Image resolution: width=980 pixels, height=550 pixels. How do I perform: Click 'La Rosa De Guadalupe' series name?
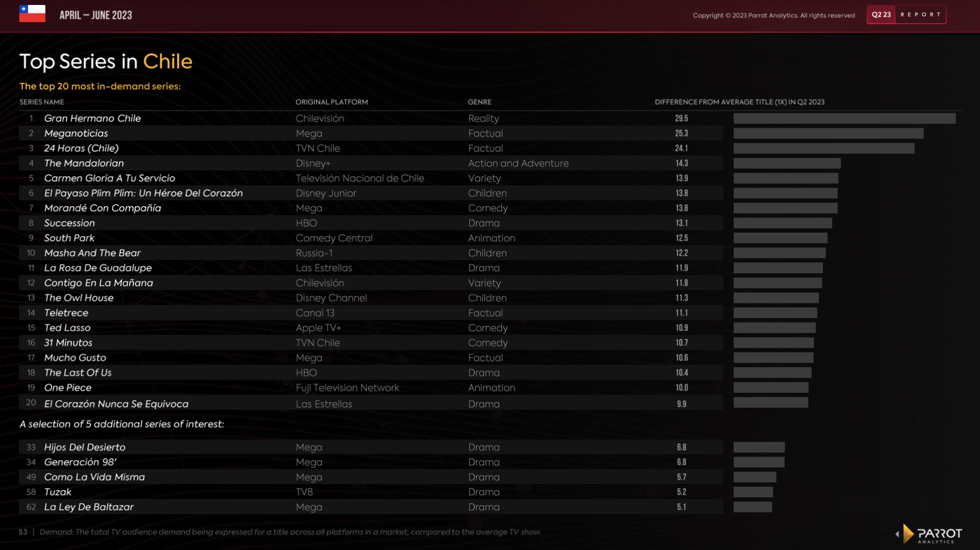98,268
